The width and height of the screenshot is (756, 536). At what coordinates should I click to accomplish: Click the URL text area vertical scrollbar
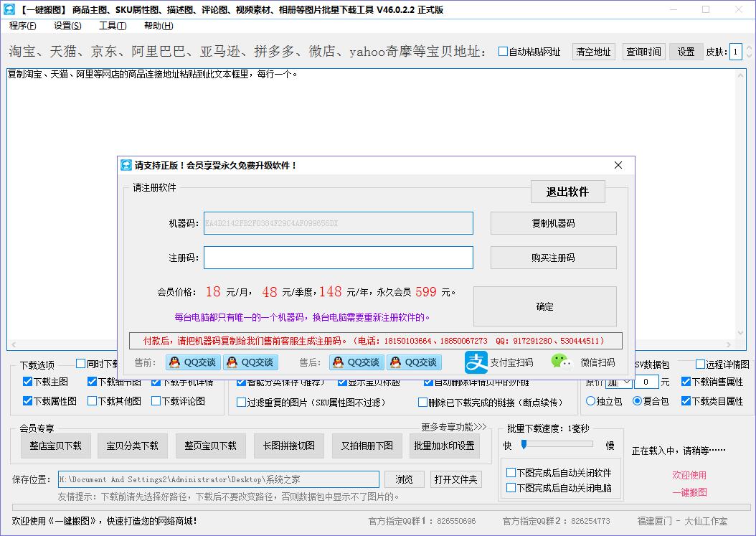click(x=740, y=204)
